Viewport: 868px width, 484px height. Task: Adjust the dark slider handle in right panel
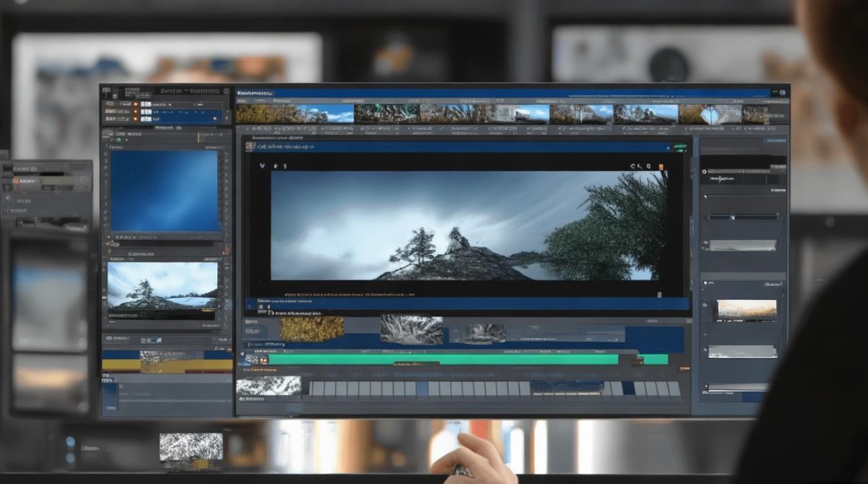[x=732, y=217]
